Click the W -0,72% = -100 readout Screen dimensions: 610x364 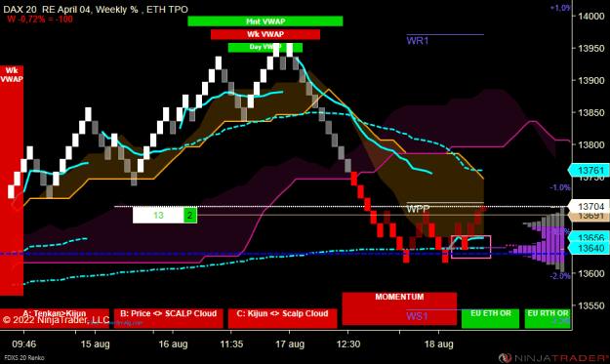tap(40, 19)
